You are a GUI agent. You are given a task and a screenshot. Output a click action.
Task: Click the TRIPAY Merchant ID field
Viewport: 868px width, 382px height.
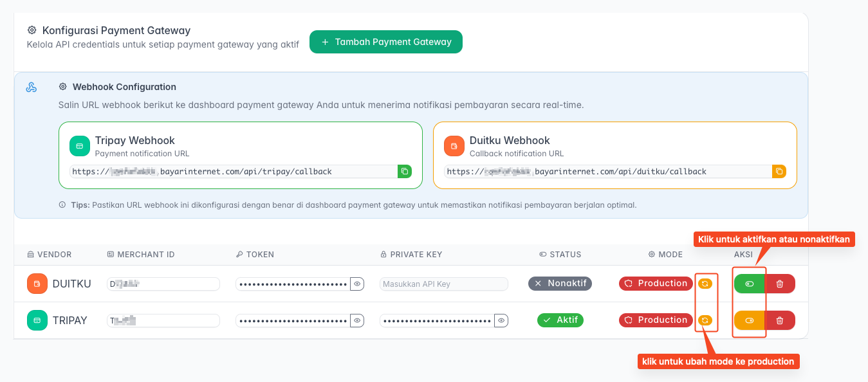(x=163, y=320)
